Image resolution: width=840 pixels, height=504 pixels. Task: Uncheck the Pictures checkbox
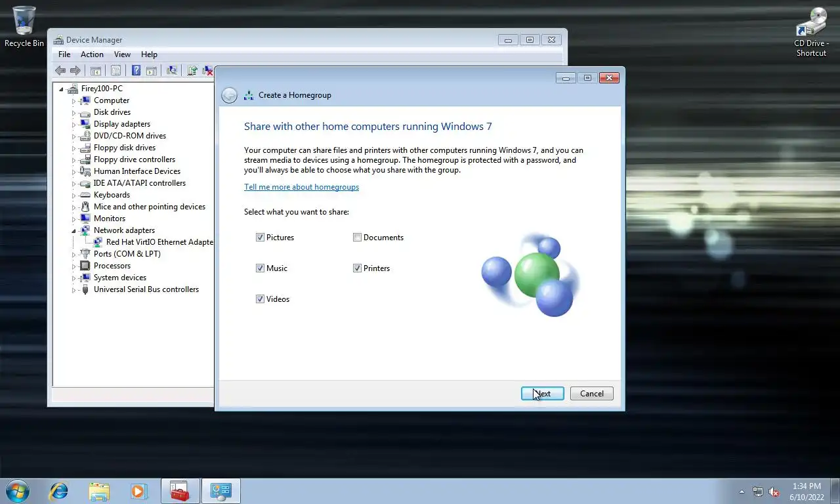click(x=260, y=238)
